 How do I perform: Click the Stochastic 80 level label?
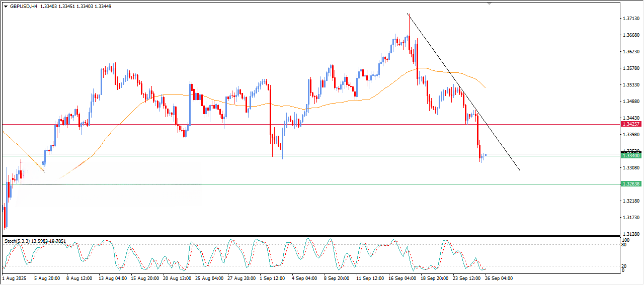[x=624, y=245]
